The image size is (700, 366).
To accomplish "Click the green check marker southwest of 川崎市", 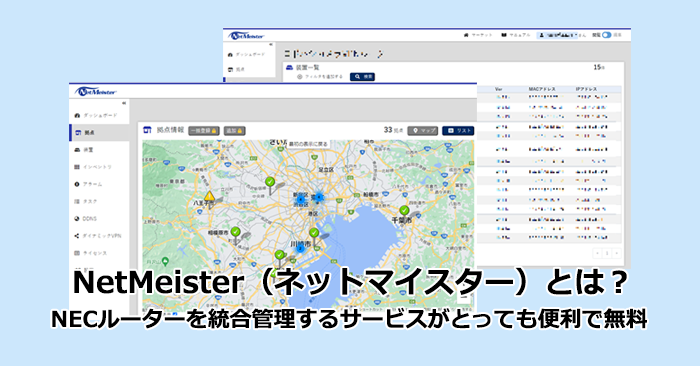I will click(x=279, y=256).
